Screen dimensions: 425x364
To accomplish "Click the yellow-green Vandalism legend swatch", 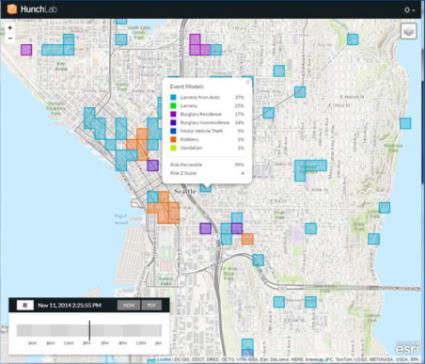I will [x=173, y=148].
